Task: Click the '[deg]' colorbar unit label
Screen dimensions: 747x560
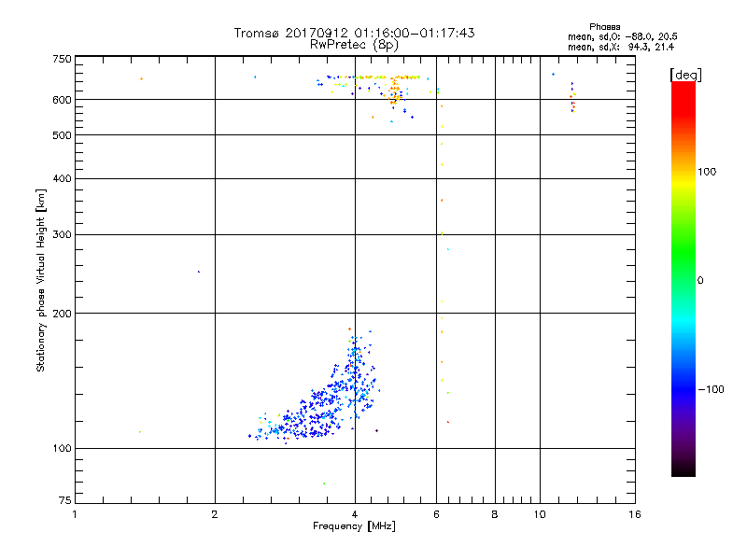Action: click(685, 75)
